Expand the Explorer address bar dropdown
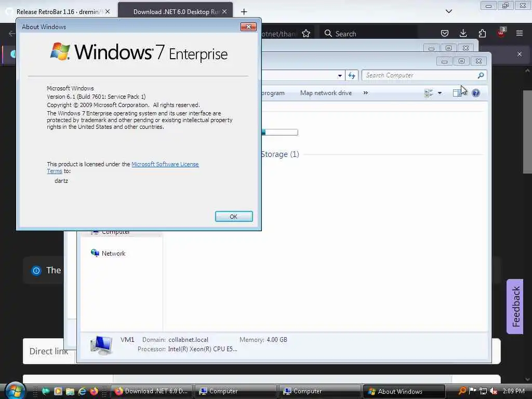 pos(340,76)
